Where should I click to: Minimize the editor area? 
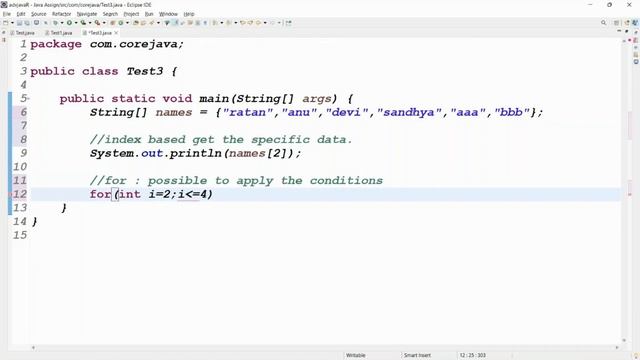pos(619,31)
